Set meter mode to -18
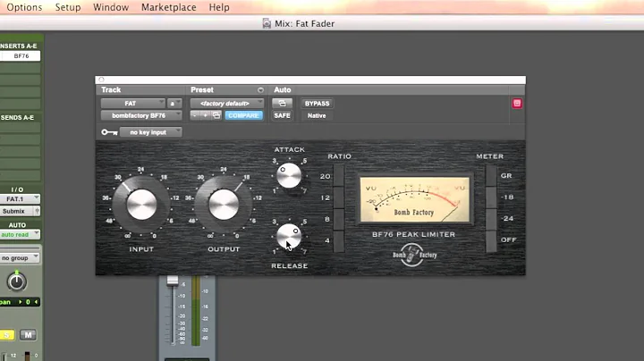 (491, 197)
